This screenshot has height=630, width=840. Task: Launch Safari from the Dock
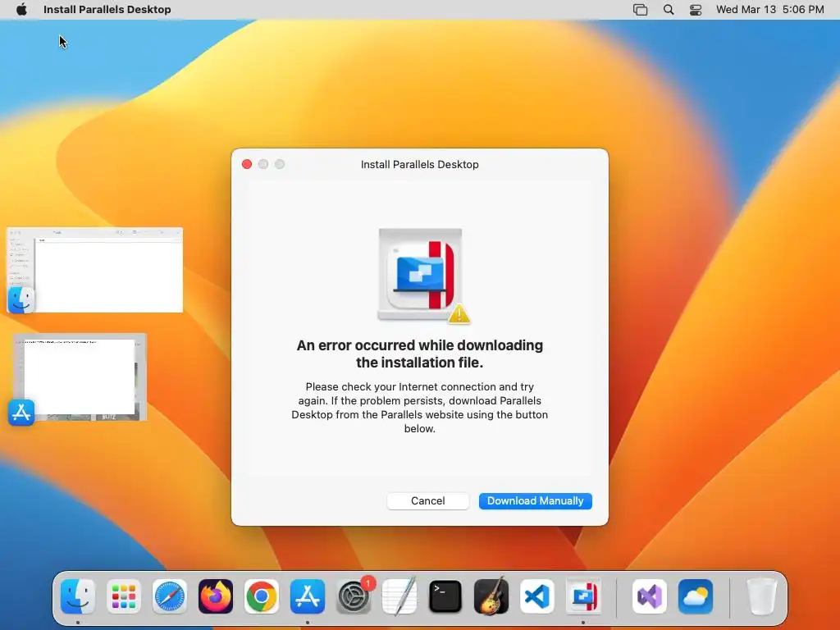tap(170, 596)
